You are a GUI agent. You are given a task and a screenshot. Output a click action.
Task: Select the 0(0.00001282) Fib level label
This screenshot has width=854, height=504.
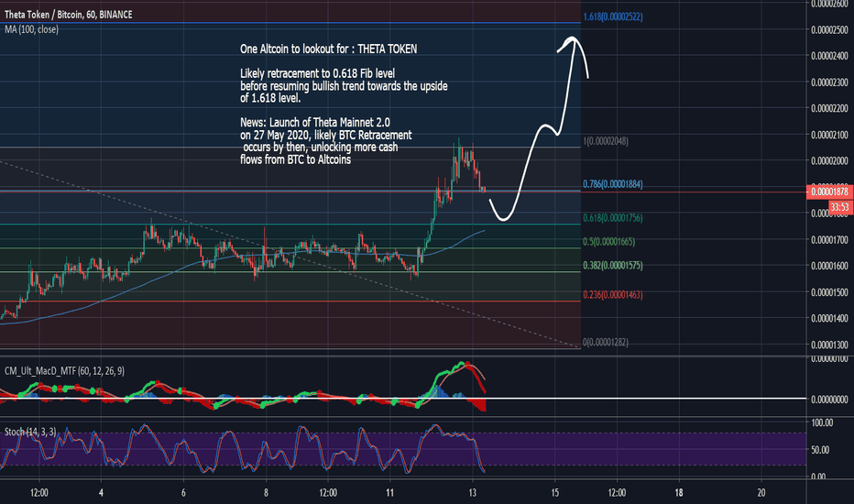(606, 342)
